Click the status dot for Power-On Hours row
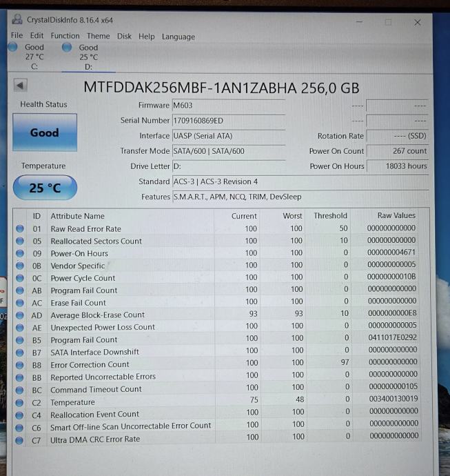Image resolution: width=450 pixels, height=476 pixels. pos(20,253)
